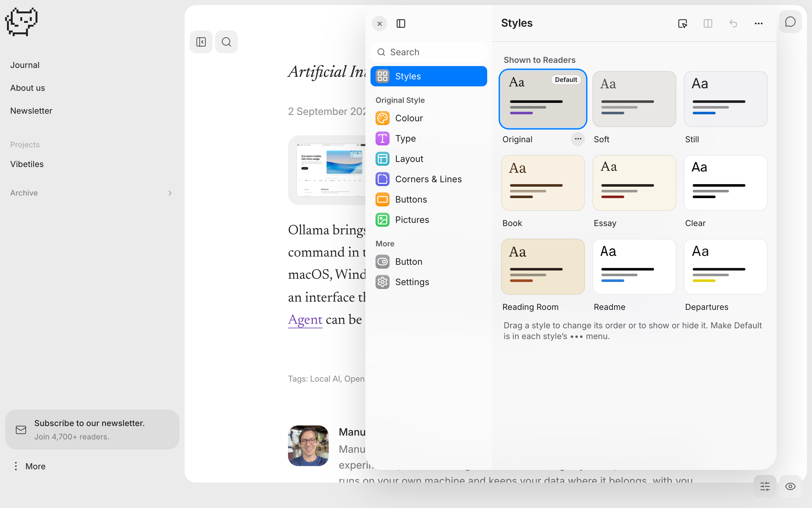
Task: Click Subscribe to our newsletter banner
Action: click(x=92, y=429)
